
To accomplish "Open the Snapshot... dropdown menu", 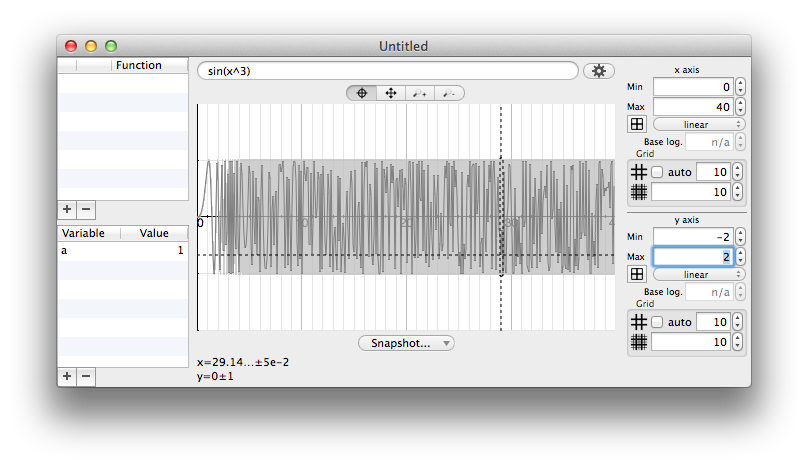I will coord(406,343).
